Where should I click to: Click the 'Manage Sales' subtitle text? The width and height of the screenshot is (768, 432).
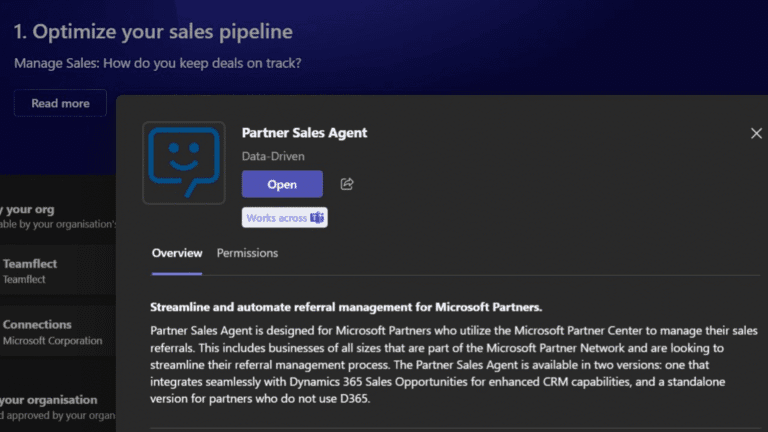click(x=157, y=64)
